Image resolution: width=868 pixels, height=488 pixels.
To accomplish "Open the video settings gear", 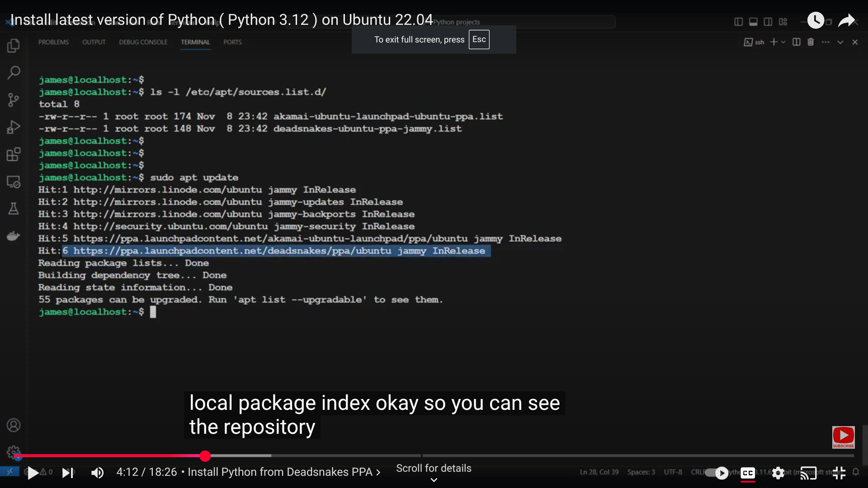I will point(778,473).
